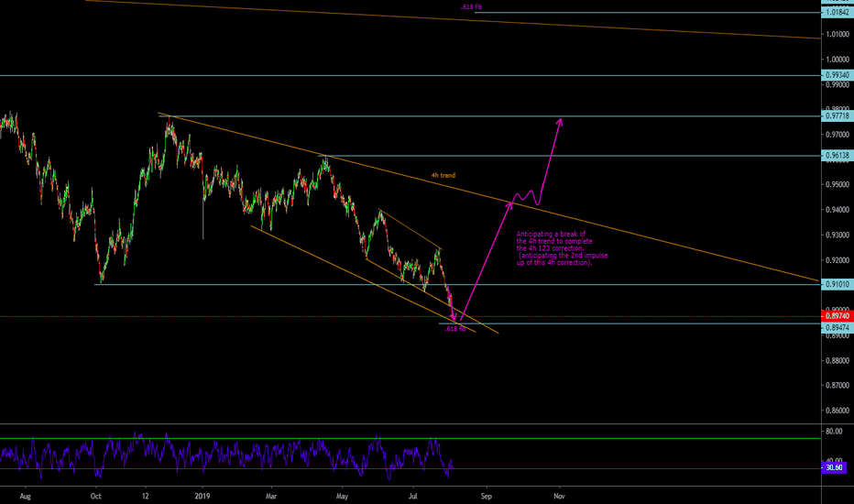Screen dimensions: 854x504
Task: Click the 2019 label on time axis
Action: click(203, 497)
